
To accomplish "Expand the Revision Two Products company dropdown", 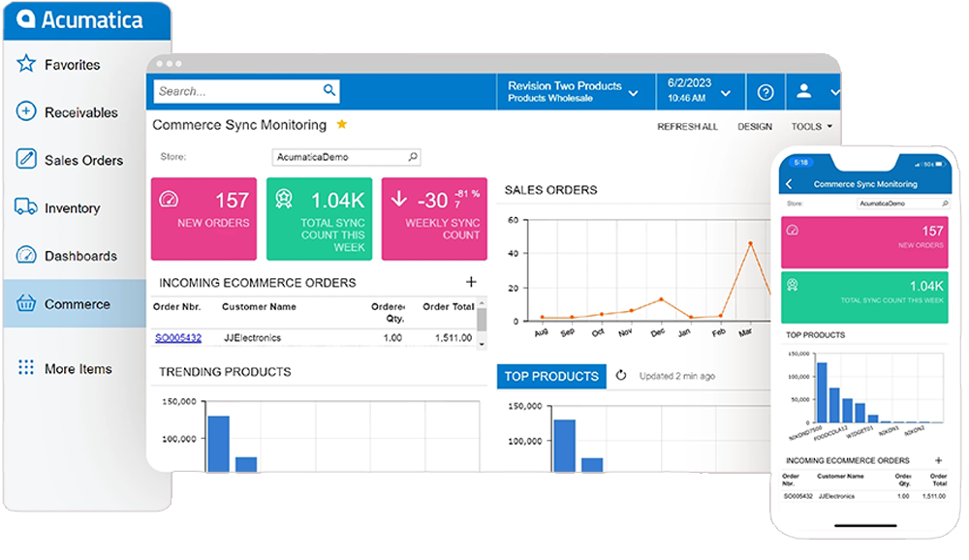I will (634, 93).
